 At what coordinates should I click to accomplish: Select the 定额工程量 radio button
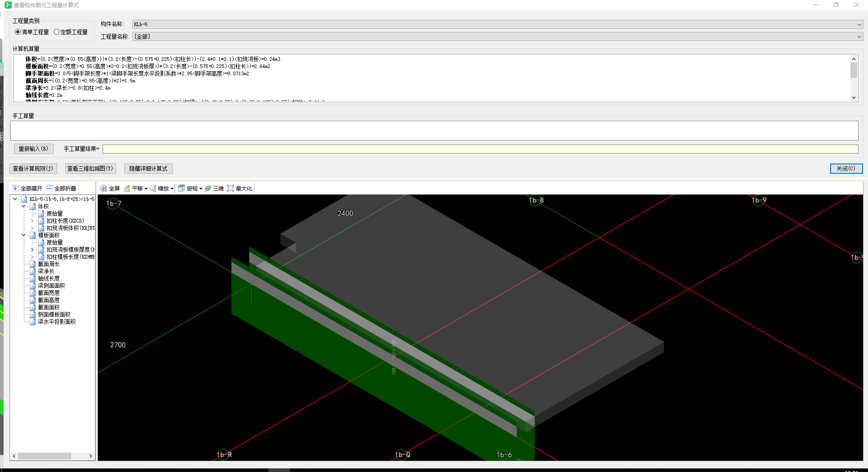point(57,32)
